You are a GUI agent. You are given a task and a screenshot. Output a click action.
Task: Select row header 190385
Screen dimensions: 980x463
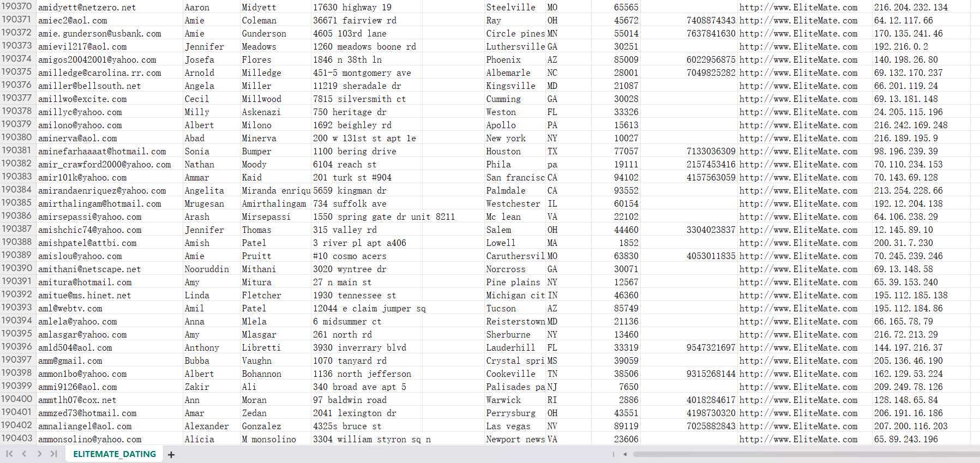(x=17, y=203)
